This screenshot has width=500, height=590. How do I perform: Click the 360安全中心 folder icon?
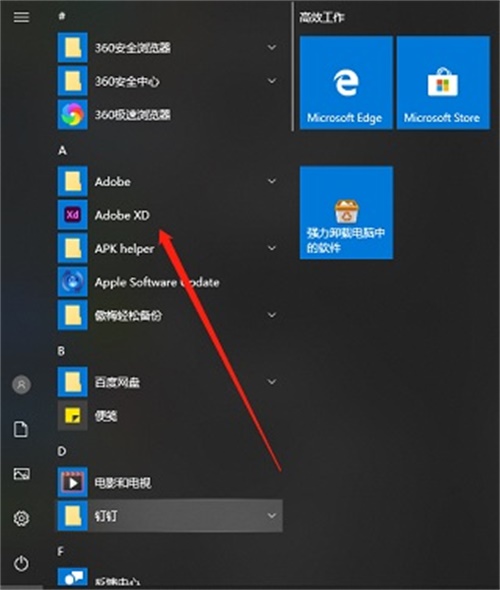point(73,81)
